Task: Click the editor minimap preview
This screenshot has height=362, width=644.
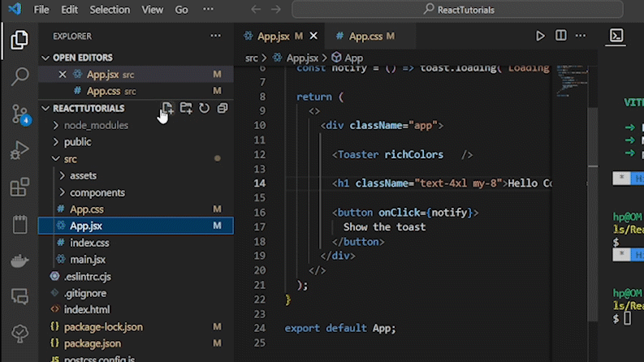Action: click(571, 81)
